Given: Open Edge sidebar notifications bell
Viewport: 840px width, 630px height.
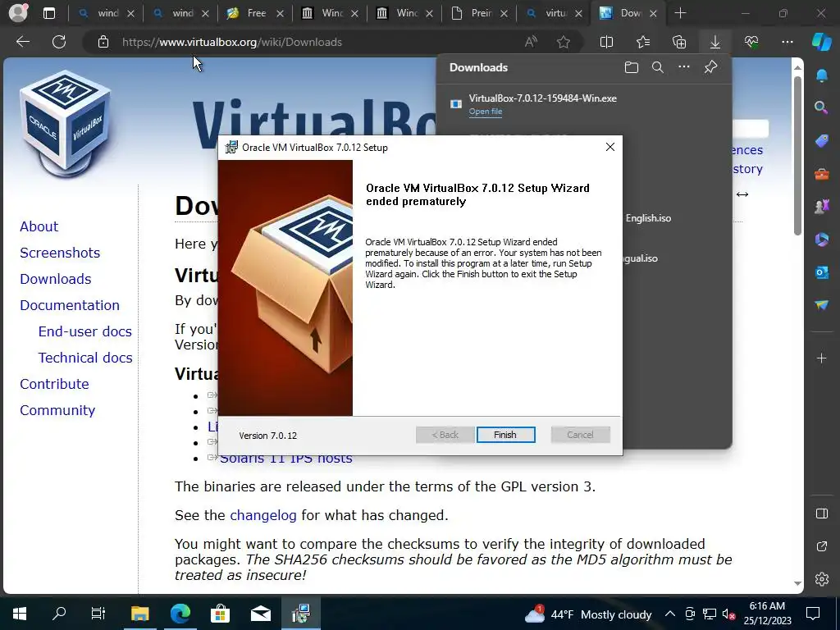Looking at the screenshot, I should click(821, 75).
